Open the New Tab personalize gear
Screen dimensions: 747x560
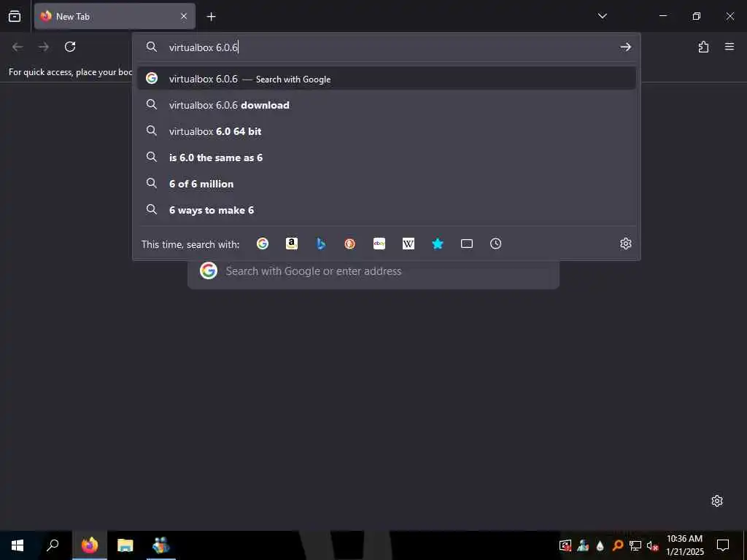pos(717,501)
